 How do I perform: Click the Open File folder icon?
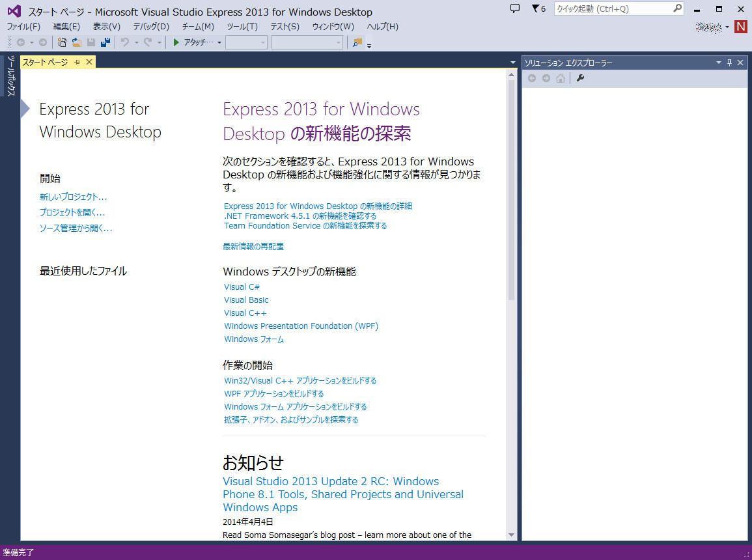[76, 42]
